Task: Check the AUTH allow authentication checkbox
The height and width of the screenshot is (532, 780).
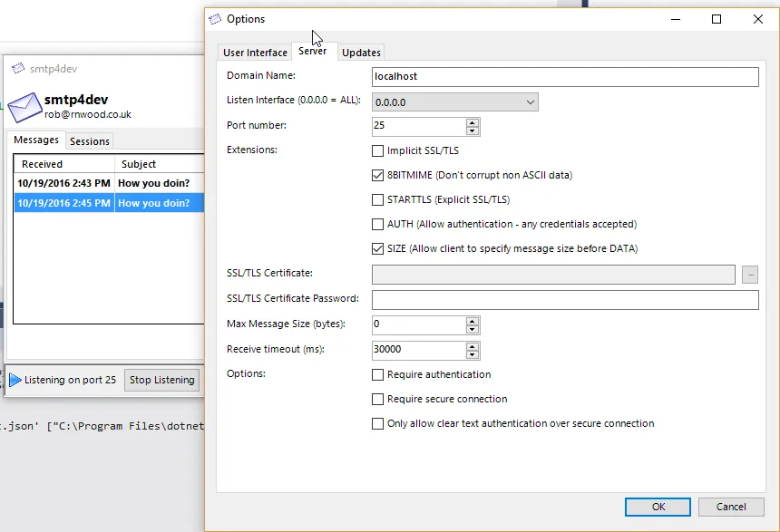Action: point(377,224)
